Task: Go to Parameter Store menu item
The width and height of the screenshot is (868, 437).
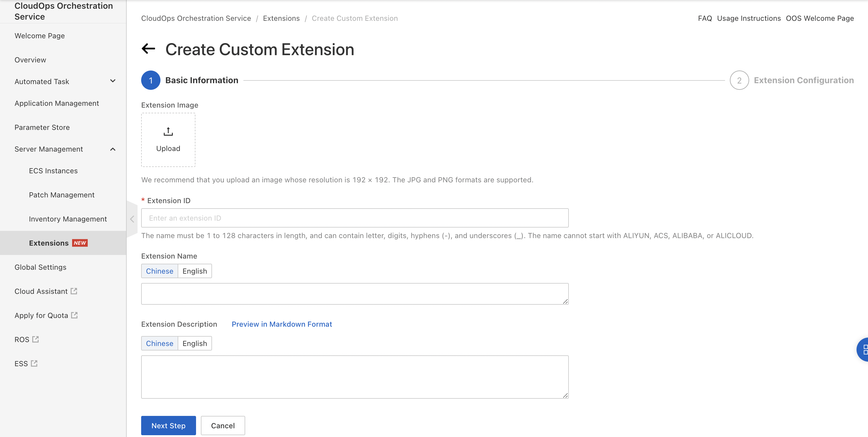Action: tap(42, 127)
